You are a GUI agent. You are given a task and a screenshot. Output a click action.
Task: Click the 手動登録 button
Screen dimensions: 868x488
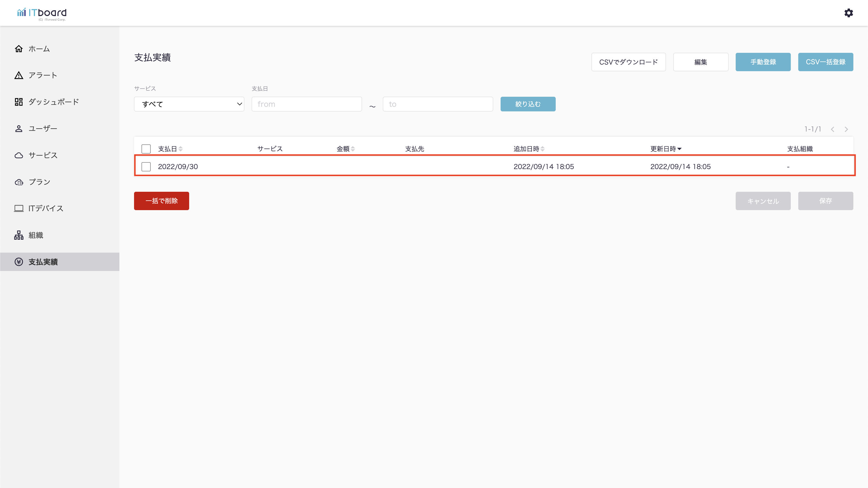click(763, 62)
